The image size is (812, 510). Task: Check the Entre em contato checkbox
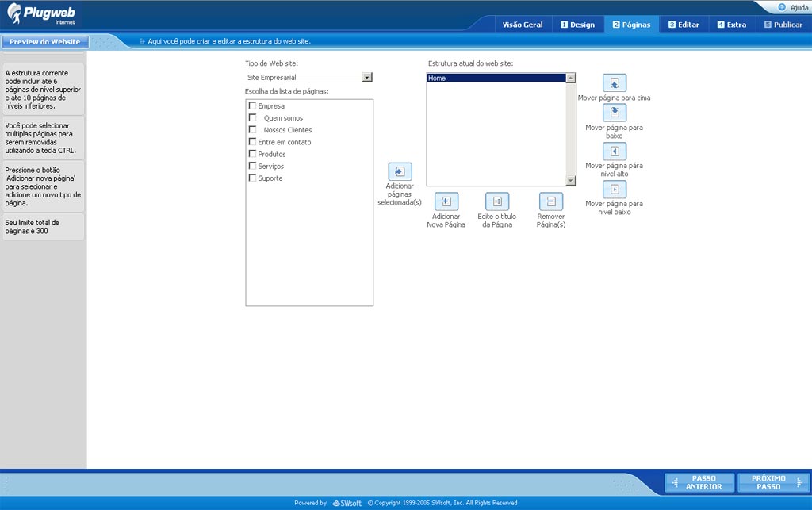[253, 141]
